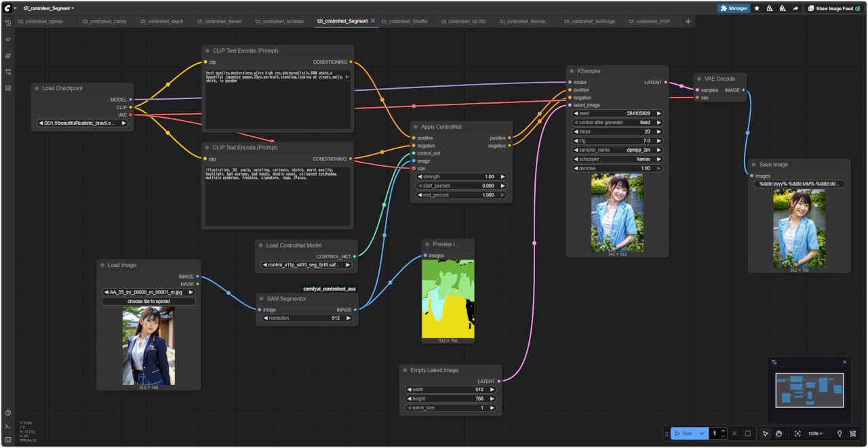The image size is (868, 448).
Task: Collapse the KSampler node using its dot
Action: [571, 71]
